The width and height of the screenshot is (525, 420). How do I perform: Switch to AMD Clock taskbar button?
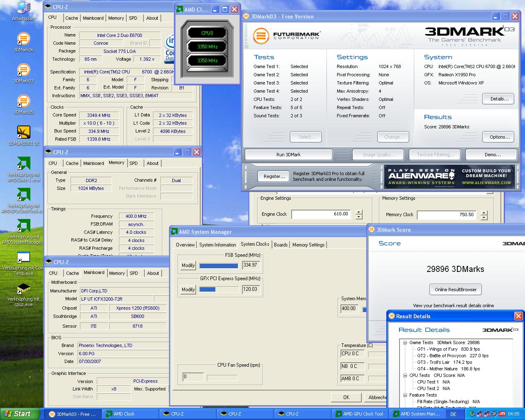(x=130, y=414)
